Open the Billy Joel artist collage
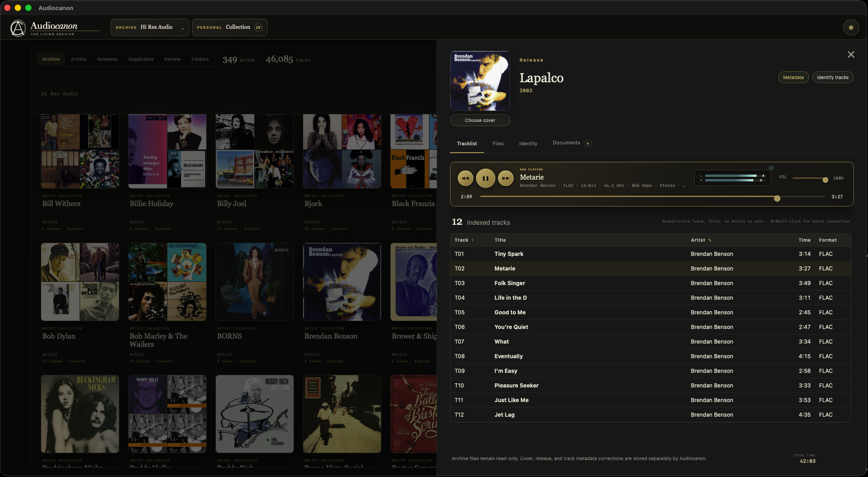The width and height of the screenshot is (868, 477). (255, 151)
